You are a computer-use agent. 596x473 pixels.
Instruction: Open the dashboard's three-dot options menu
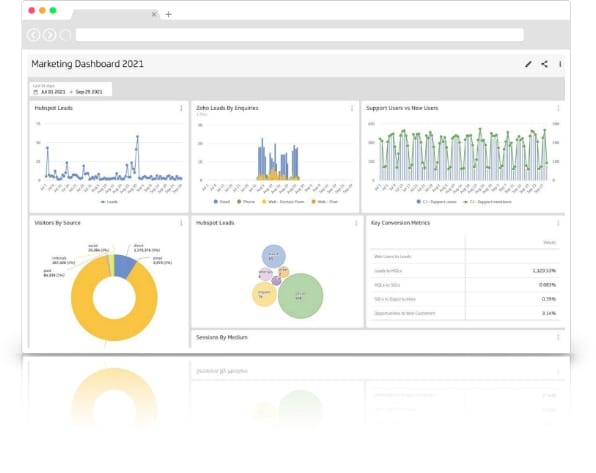(560, 64)
